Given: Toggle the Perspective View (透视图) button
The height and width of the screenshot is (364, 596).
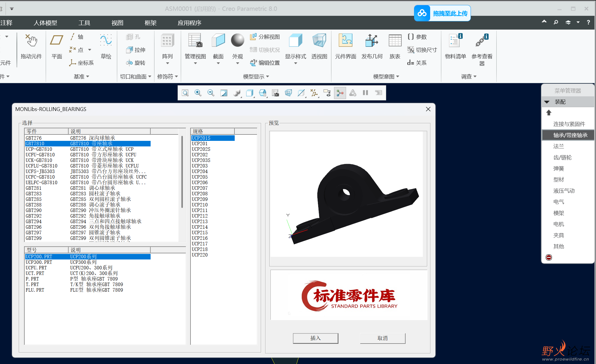Looking at the screenshot, I should click(x=319, y=41).
